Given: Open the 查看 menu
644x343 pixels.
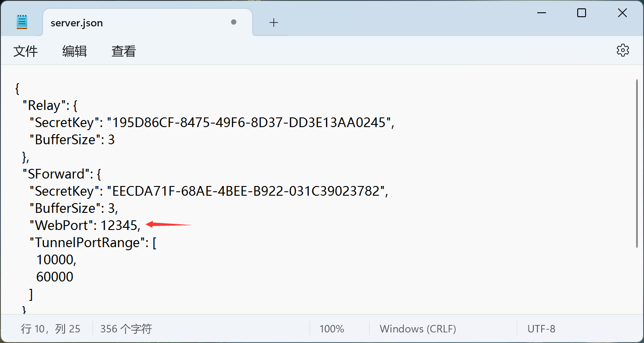Looking at the screenshot, I should 124,51.
